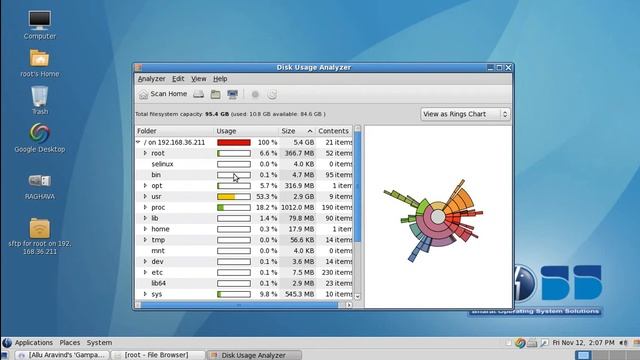Click the Scan Home toolbar button
640x360 pixels.
coord(163,94)
